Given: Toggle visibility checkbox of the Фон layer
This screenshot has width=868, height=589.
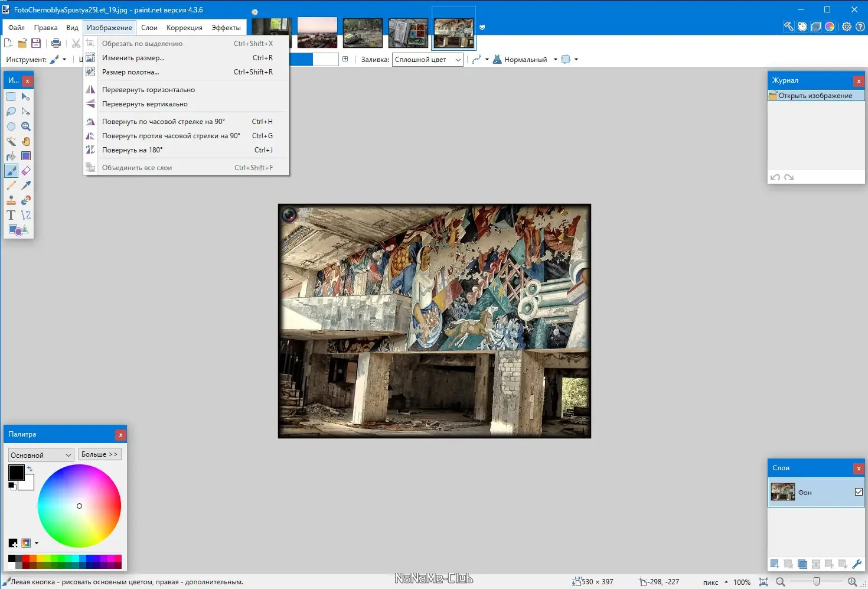Looking at the screenshot, I should click(x=859, y=492).
